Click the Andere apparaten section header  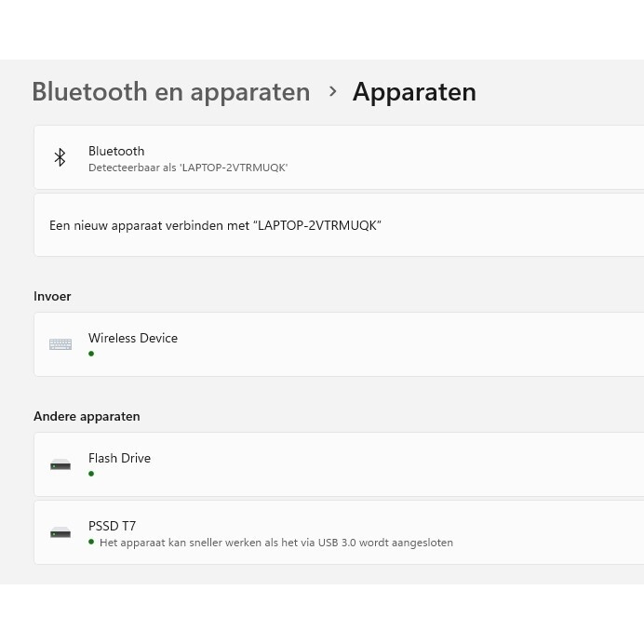point(87,416)
